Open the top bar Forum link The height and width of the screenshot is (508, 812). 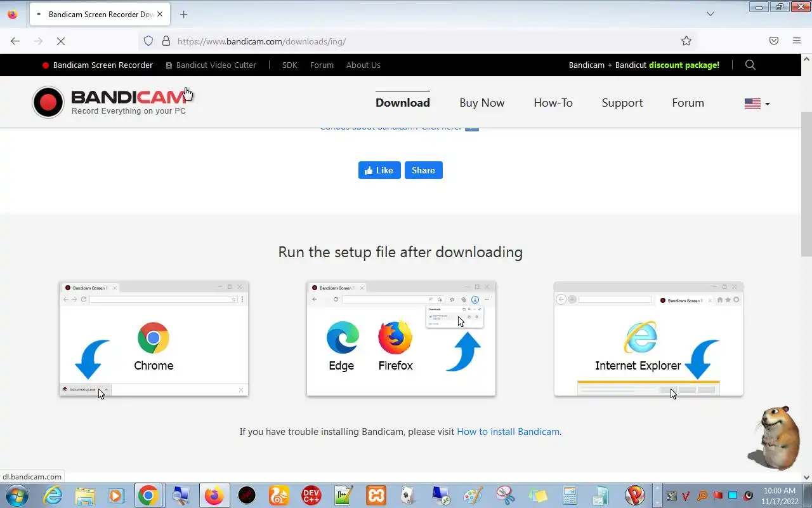pyautogui.click(x=322, y=65)
